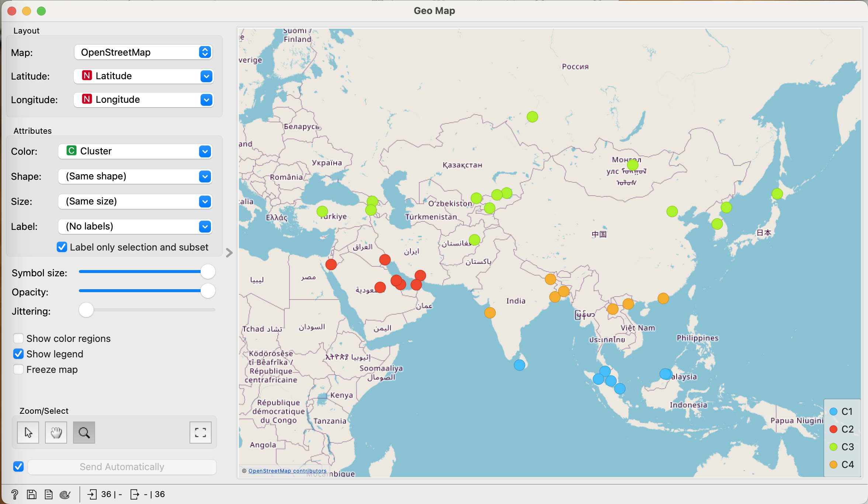Click the green point in Russia
The width and height of the screenshot is (868, 504).
coord(532,117)
